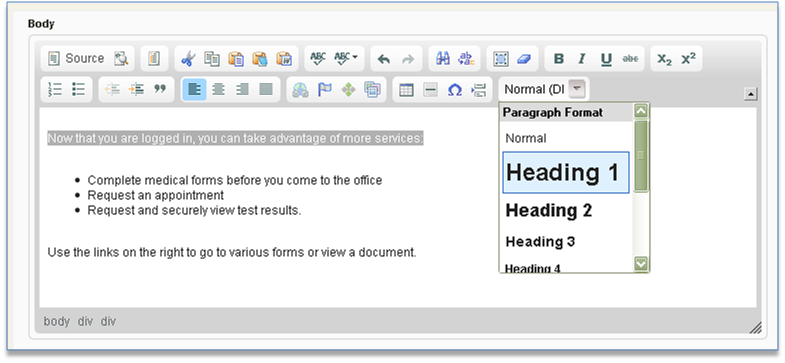Toggle Subscript formatting
This screenshot has width=785, height=363.
[664, 59]
